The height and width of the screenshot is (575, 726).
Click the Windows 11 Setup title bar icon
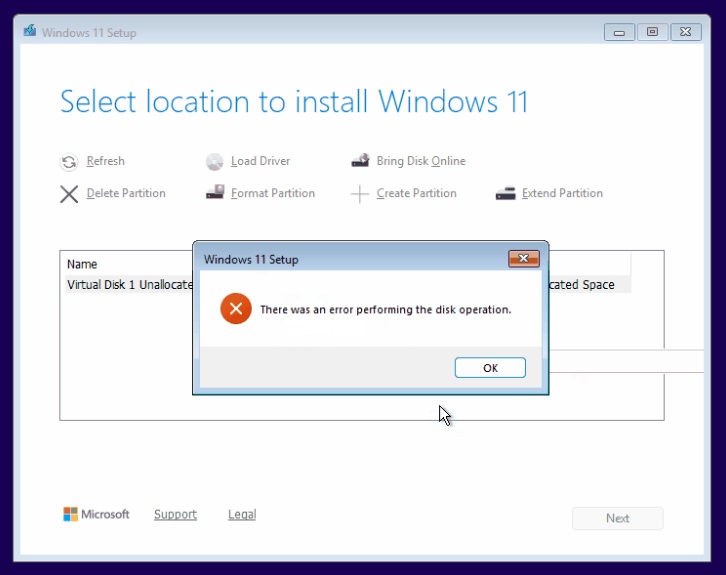click(x=30, y=31)
